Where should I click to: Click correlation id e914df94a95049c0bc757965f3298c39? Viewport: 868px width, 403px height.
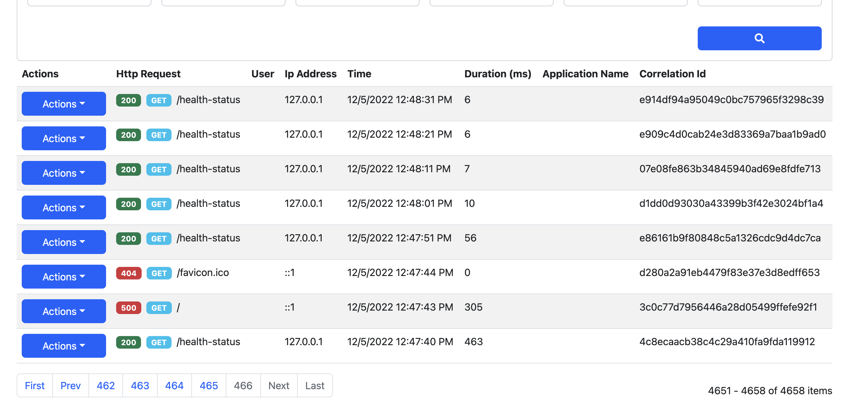tap(731, 100)
